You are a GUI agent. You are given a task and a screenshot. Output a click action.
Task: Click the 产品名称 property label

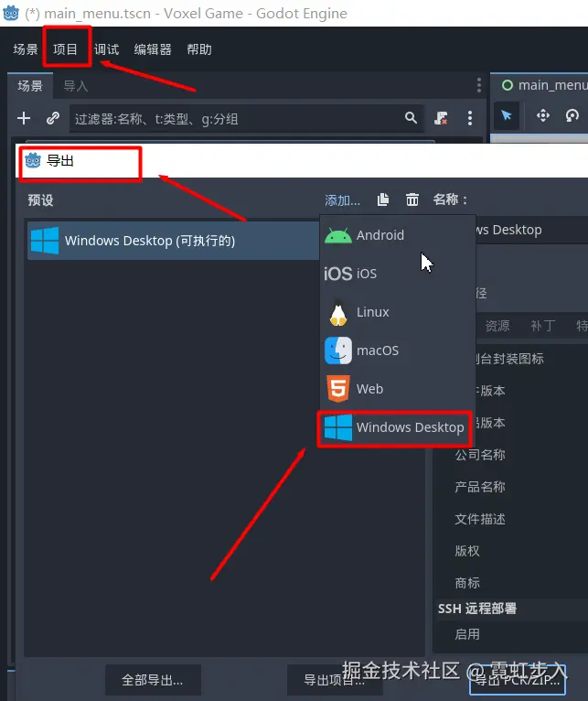point(480,487)
